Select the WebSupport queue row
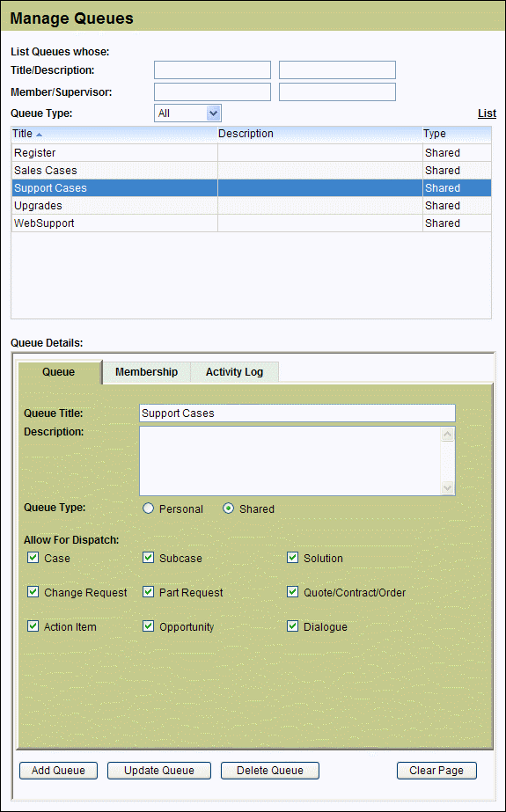 (x=251, y=223)
